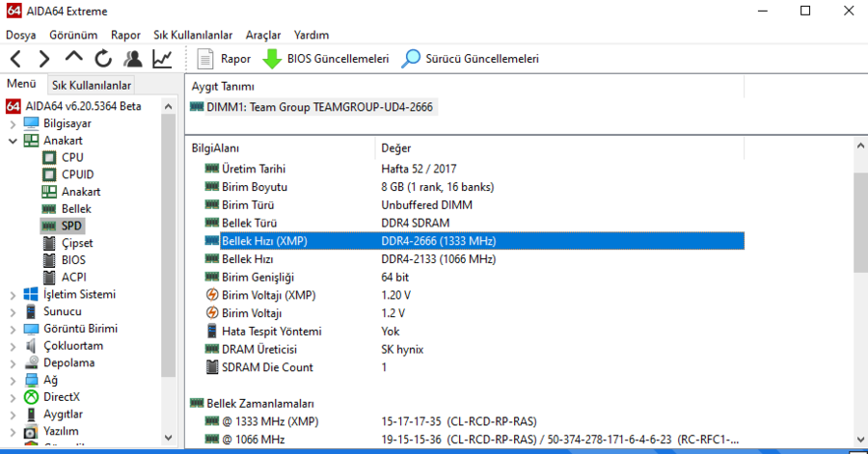Click the Refresh toolbar icon
Screen dimensions: 868x454
(x=103, y=59)
